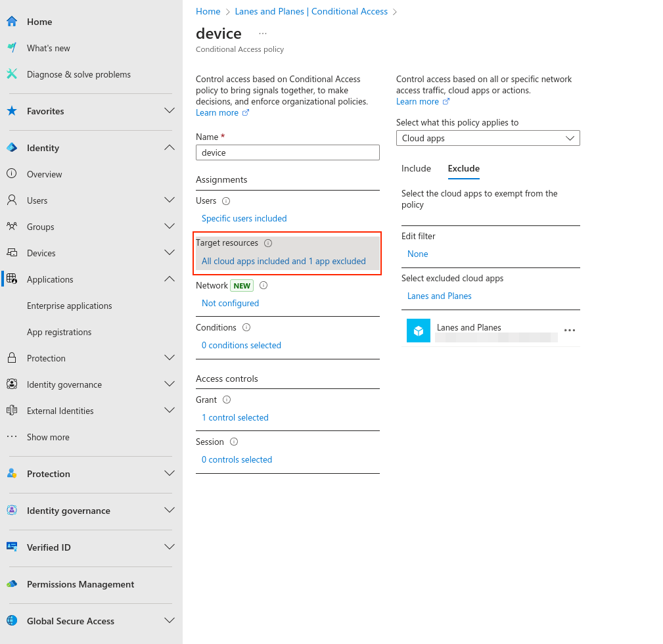Switch to the Include tab
663x644 pixels.
(x=416, y=168)
